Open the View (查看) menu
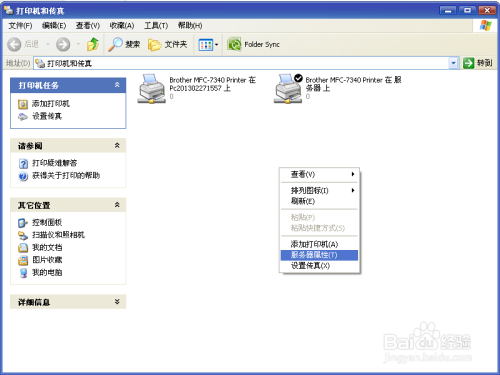The width and height of the screenshot is (500, 375). pyautogui.click(x=88, y=26)
